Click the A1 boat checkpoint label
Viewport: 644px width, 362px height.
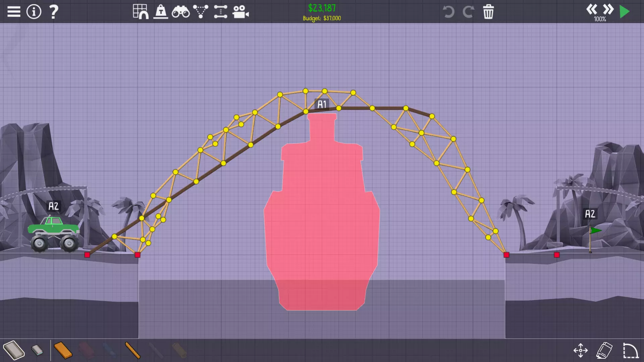pyautogui.click(x=322, y=104)
